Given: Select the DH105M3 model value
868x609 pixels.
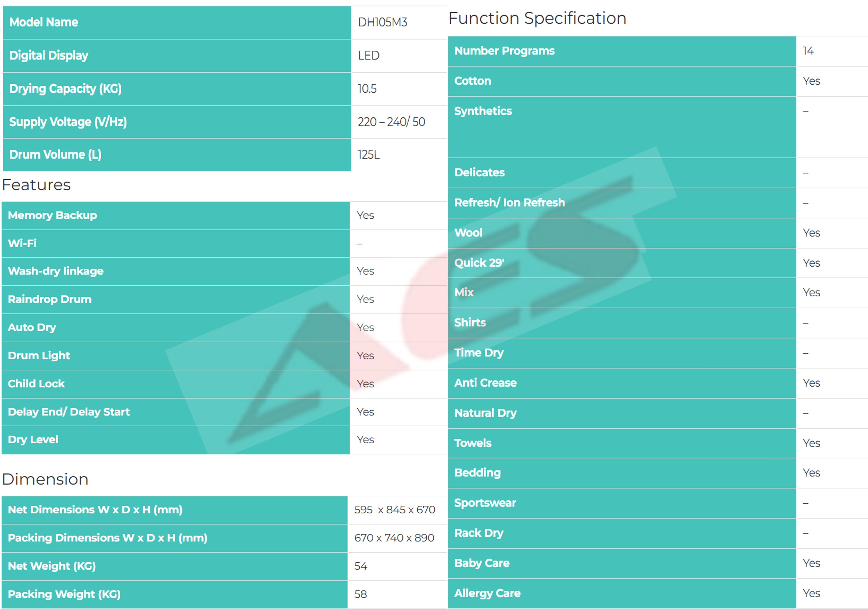Looking at the screenshot, I should point(382,22).
